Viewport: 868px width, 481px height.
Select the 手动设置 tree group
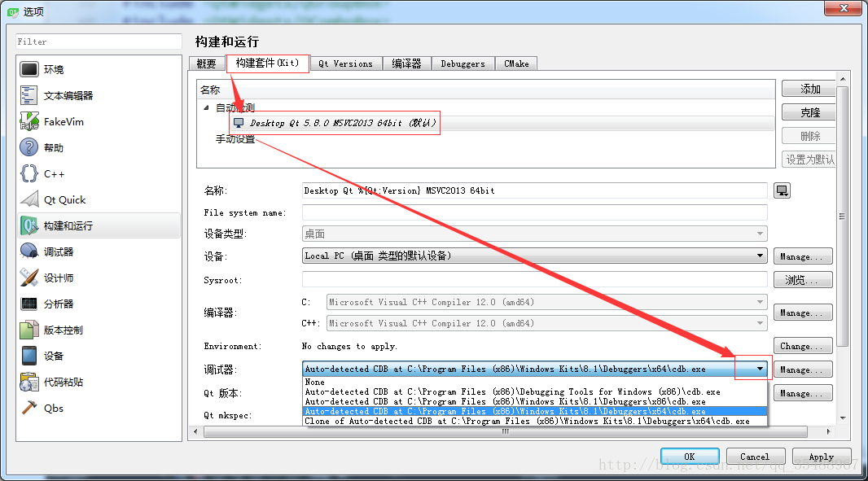[x=235, y=139]
